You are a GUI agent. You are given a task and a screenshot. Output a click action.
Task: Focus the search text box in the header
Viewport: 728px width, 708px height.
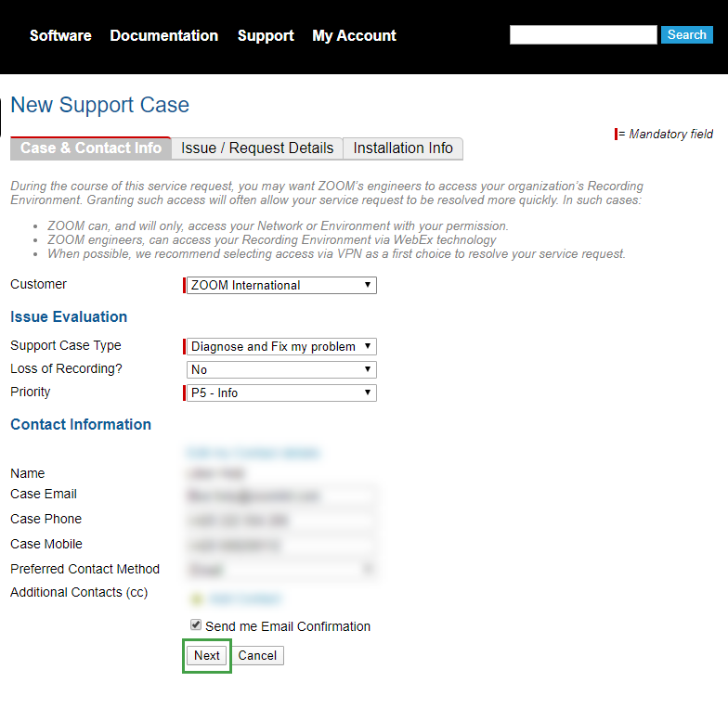click(583, 34)
